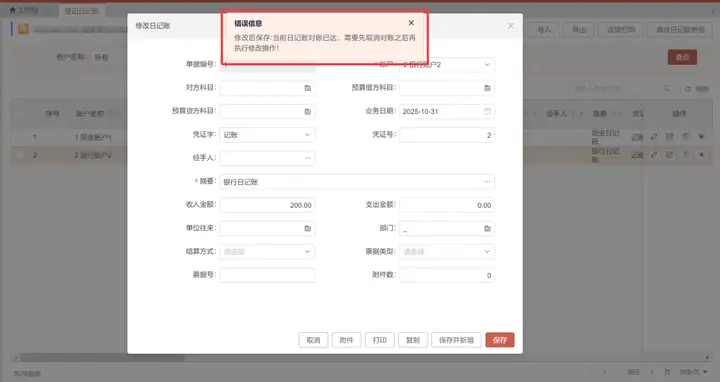Open folder picker for 预算借方科目 field
Viewport: 720px width, 382px height.
(x=487, y=88)
